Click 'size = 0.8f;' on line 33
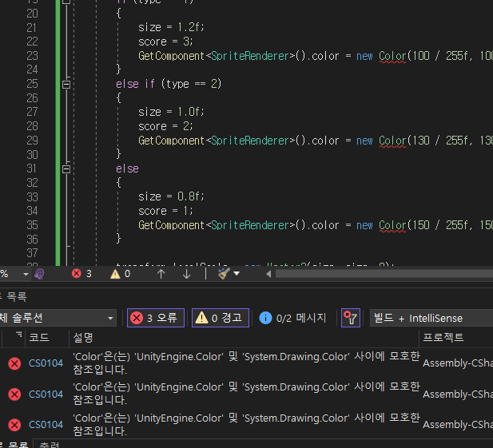This screenshot has height=448, width=493. (x=171, y=196)
